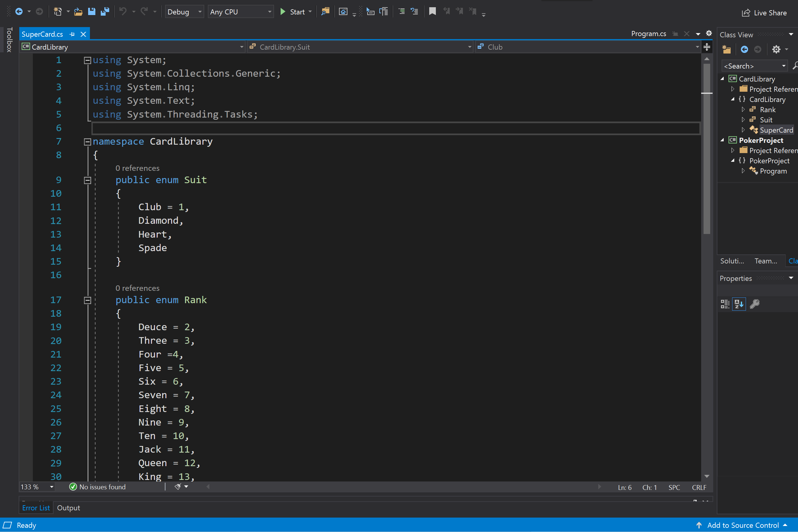This screenshot has width=798, height=532.
Task: Expand the Rank node in Class View
Action: (x=743, y=109)
